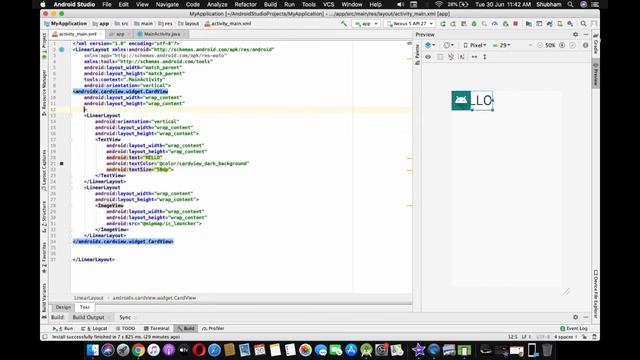Open the Tools menu

pos(309,4)
